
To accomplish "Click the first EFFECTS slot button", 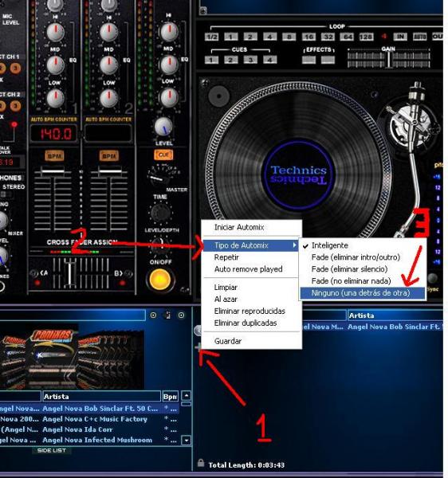I will click(308, 60).
